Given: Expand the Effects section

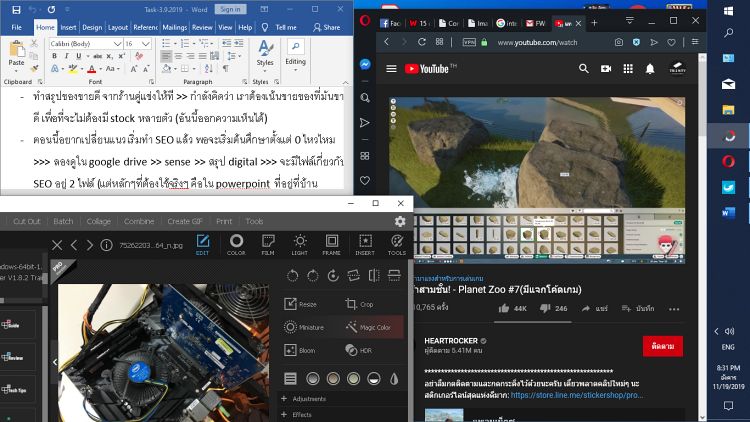Looking at the screenshot, I should 296,414.
